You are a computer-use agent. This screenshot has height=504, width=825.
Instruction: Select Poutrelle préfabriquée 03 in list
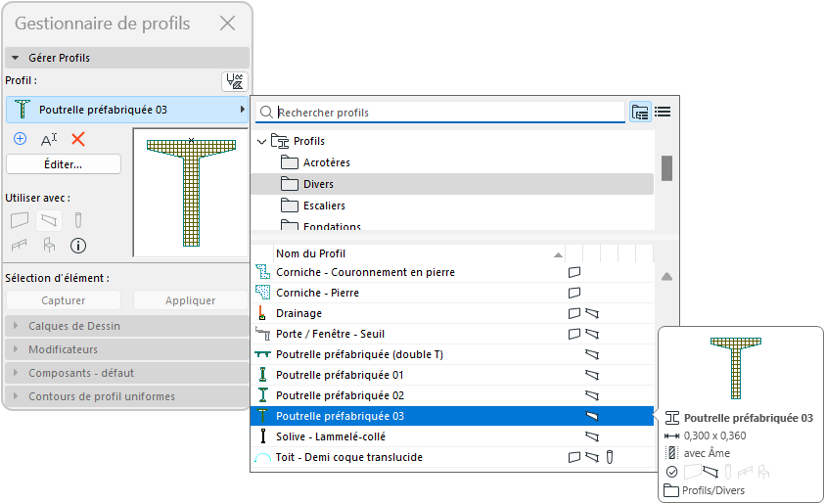coord(452,416)
